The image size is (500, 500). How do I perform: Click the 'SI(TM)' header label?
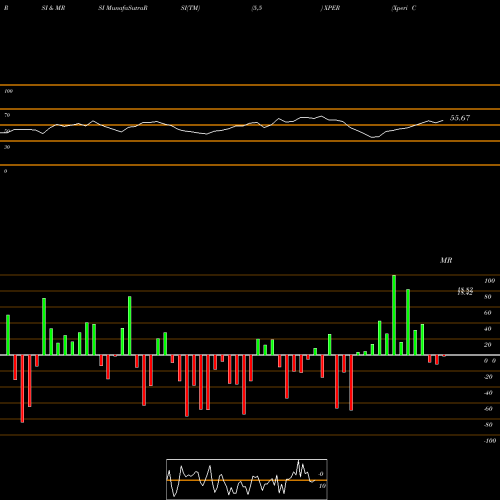[x=190, y=8]
